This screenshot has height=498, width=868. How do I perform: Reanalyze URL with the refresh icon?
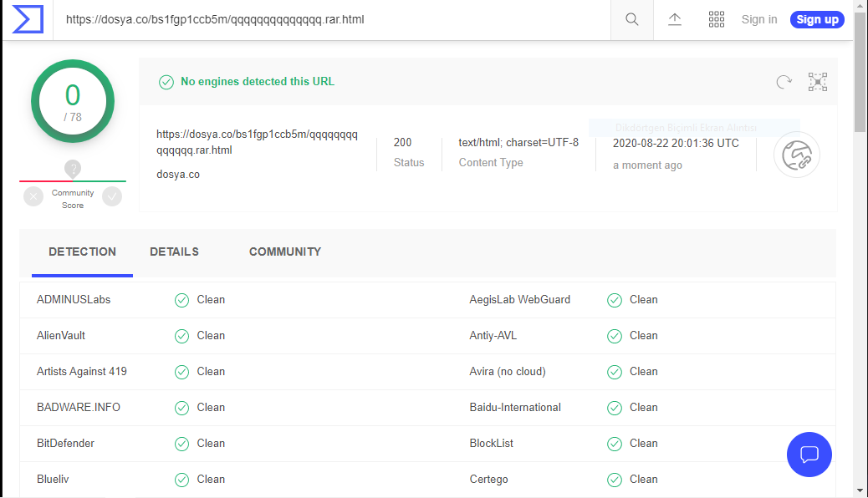point(784,81)
